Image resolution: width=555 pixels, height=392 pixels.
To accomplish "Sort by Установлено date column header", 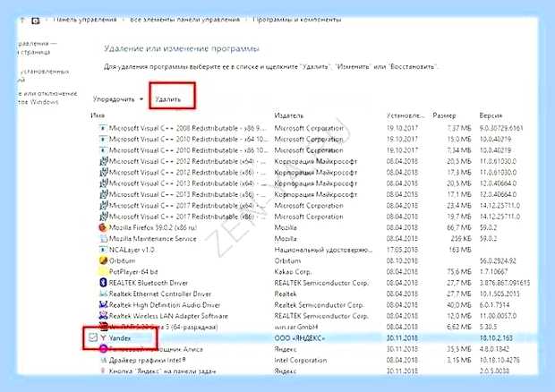I will click(x=406, y=115).
